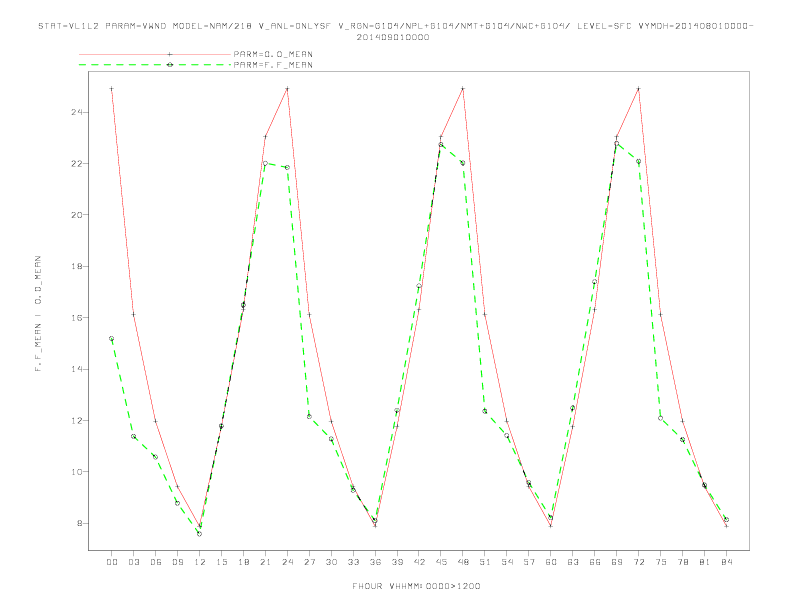Click the y-axis tick label 16
This screenshot has height=612, width=792.
coord(77,318)
